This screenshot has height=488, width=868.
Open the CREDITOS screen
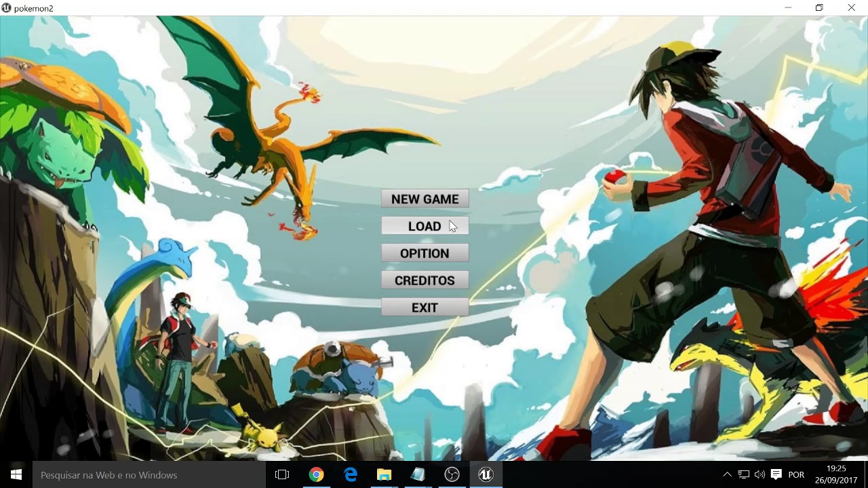point(425,279)
